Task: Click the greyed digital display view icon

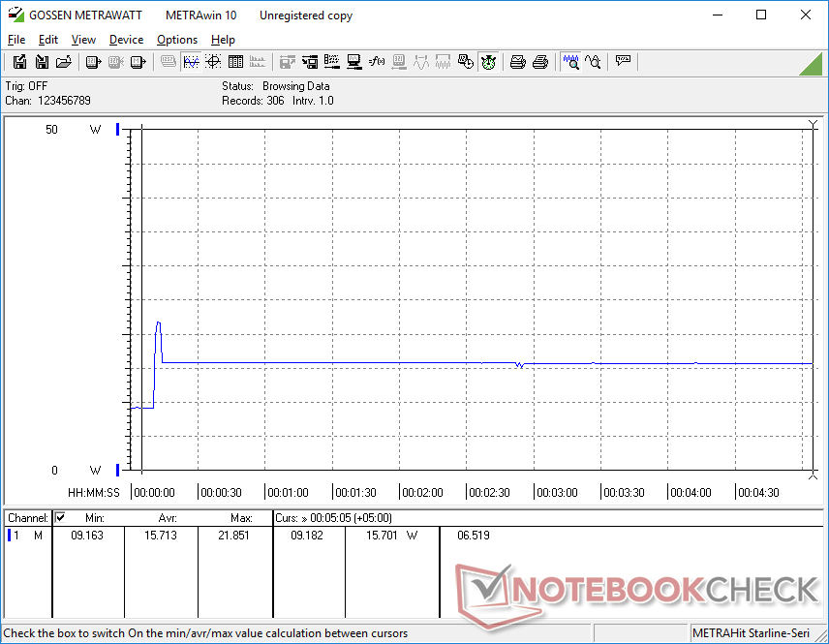Action: tap(169, 62)
